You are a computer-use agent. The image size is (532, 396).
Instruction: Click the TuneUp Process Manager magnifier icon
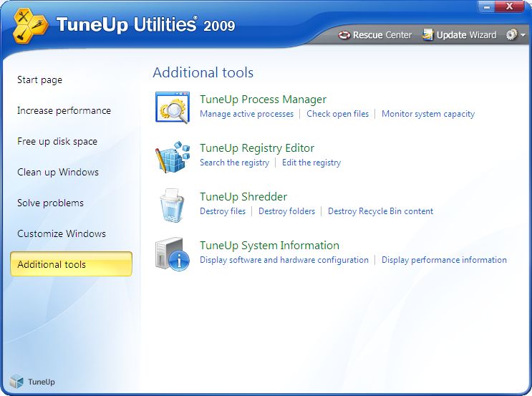[173, 107]
